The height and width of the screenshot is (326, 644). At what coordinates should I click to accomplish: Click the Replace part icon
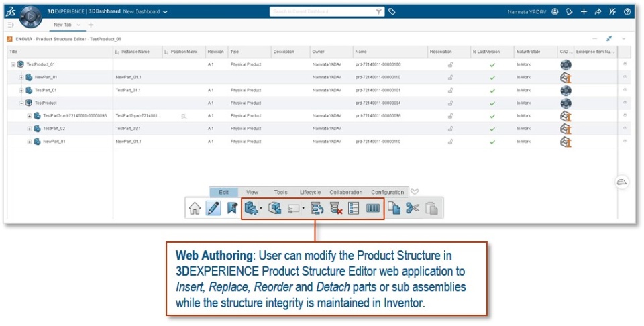click(275, 208)
